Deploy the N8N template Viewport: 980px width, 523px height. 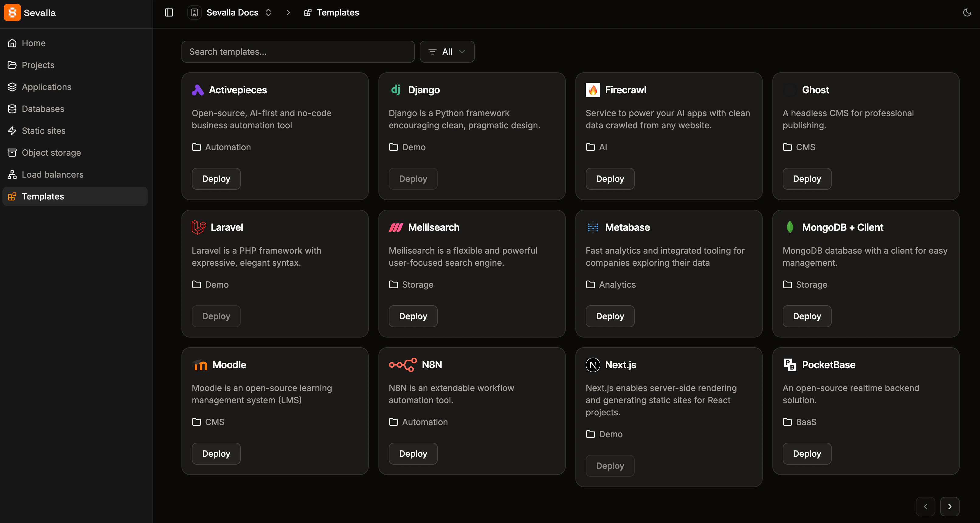(x=413, y=454)
